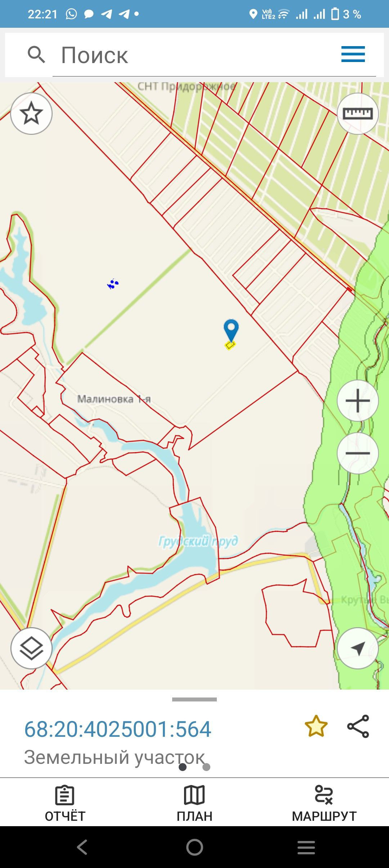Tap the search magnifier icon
The image size is (389, 868).
pyautogui.click(x=36, y=55)
